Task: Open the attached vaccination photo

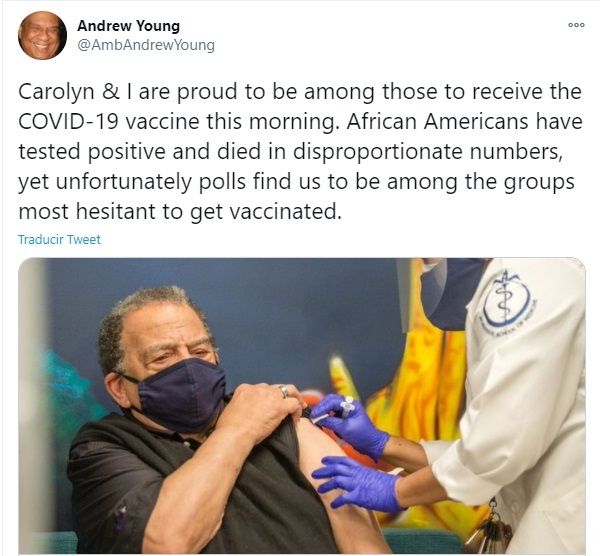Action: [x=302, y=406]
